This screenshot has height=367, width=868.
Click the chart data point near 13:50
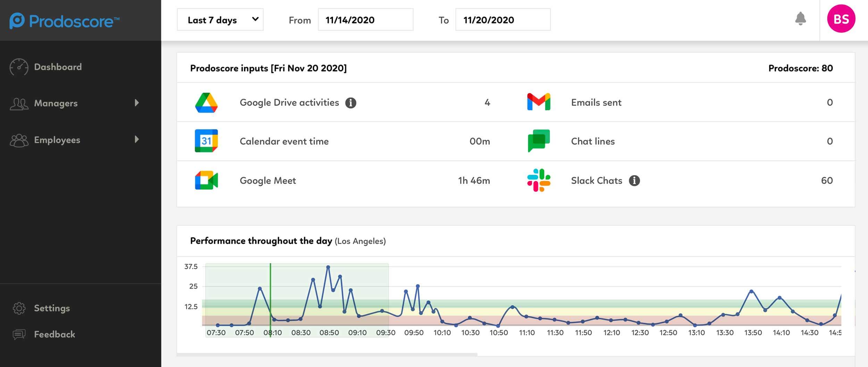751,291
